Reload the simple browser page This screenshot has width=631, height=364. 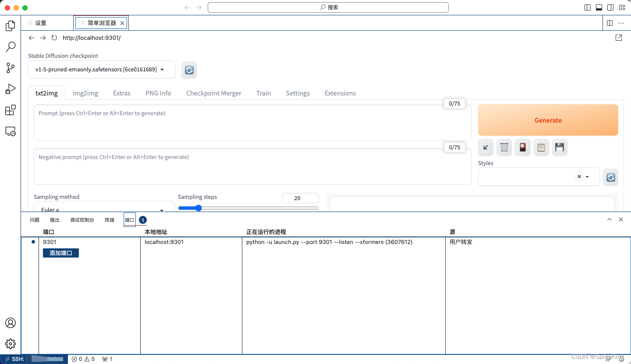point(54,38)
